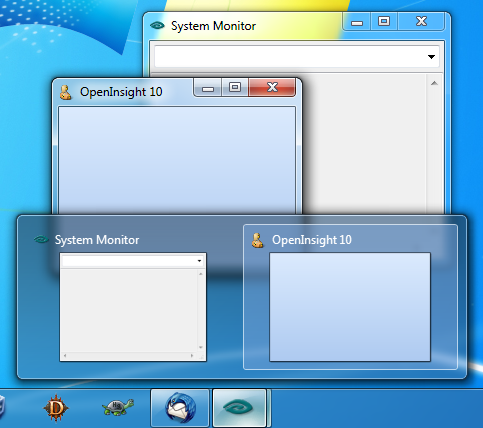Minimize the System Monitor window
Image resolution: width=483 pixels, height=428 pixels.
pyautogui.click(x=357, y=22)
